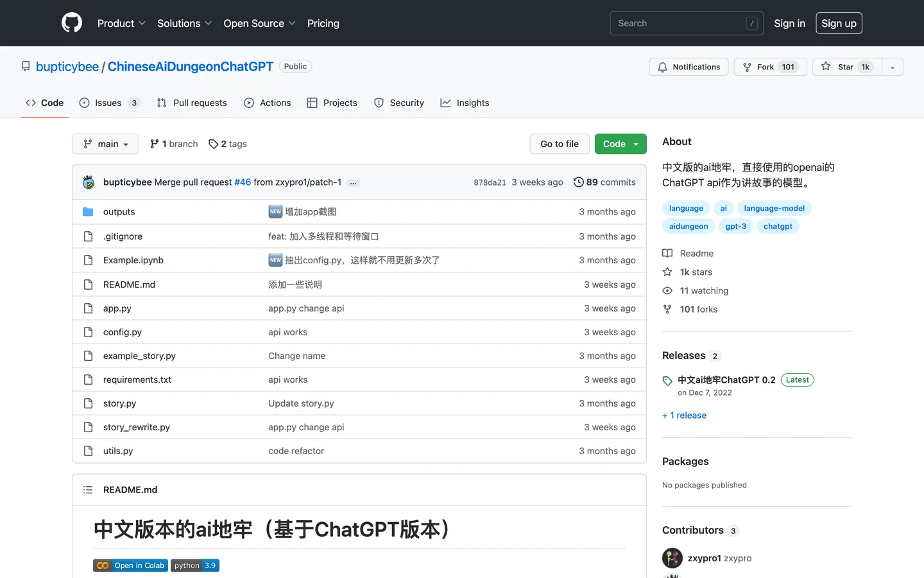Open the Pricing menu item
The image size is (924, 578).
tap(323, 23)
